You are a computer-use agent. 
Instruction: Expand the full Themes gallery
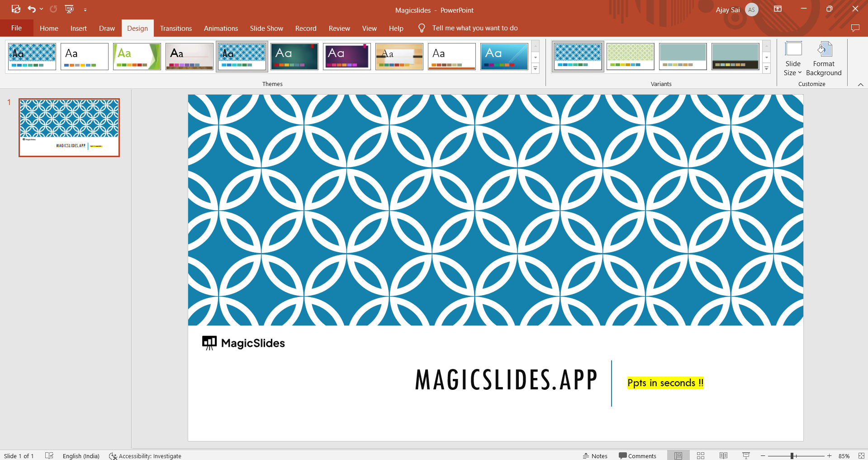(536, 68)
